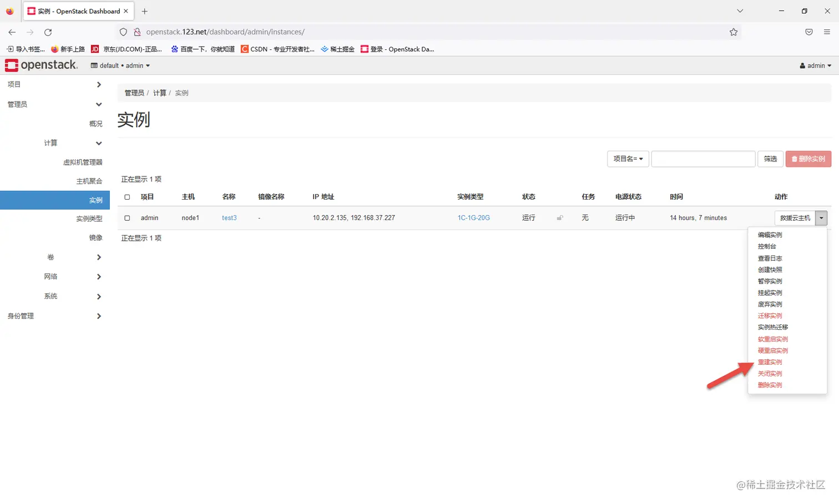Go back using the browser back arrow

pyautogui.click(x=12, y=32)
